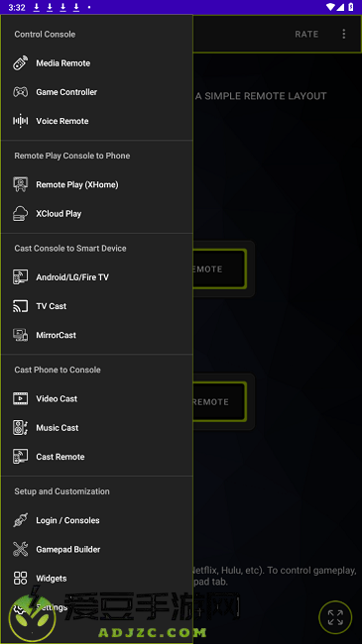The height and width of the screenshot is (644, 362).
Task: Click the lower REMOTE button behind drawer
Action: coord(219,401)
